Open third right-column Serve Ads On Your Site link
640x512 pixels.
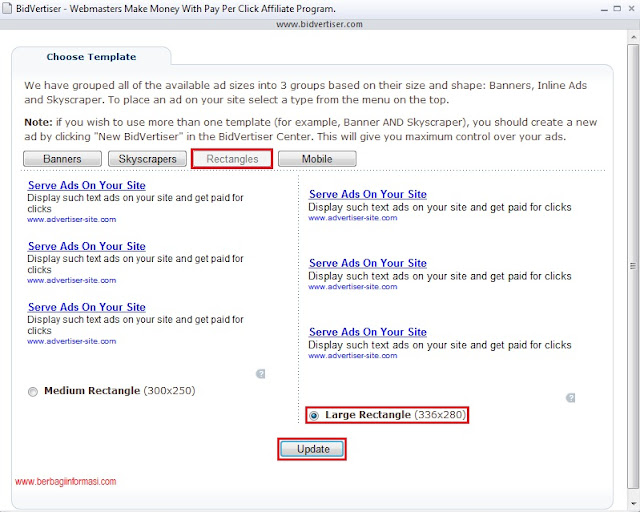(368, 332)
